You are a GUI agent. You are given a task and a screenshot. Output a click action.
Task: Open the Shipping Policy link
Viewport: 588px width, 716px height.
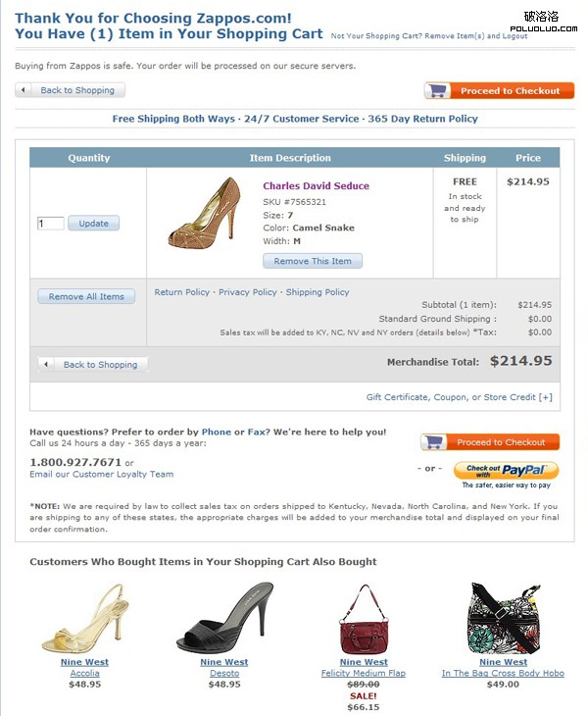318,292
